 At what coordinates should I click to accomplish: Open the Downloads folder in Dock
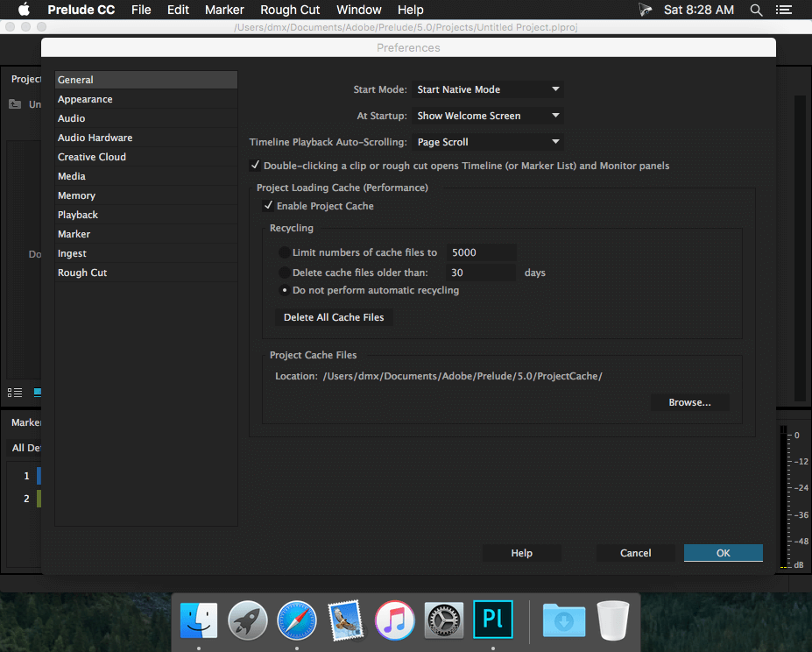click(x=564, y=620)
